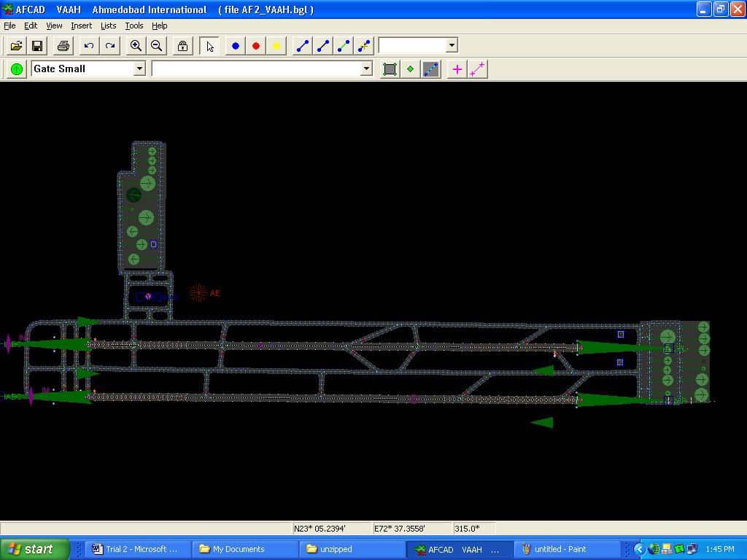Click the Windows start button

click(35, 549)
